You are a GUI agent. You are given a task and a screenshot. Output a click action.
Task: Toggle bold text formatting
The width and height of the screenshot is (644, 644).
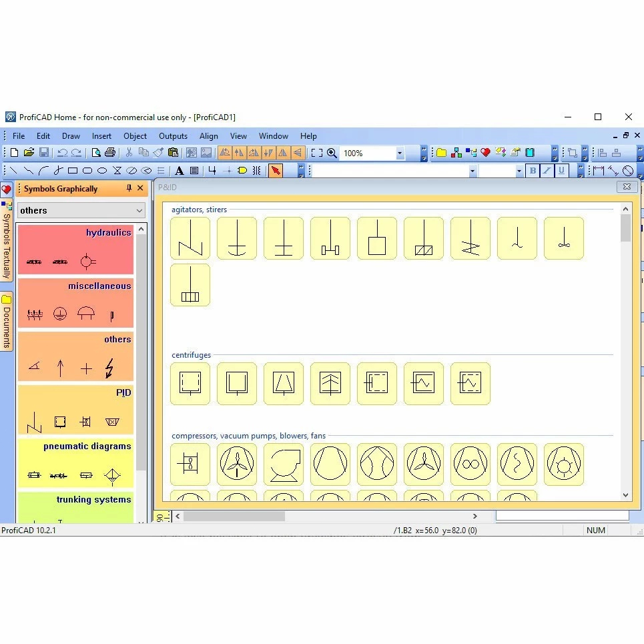533,170
